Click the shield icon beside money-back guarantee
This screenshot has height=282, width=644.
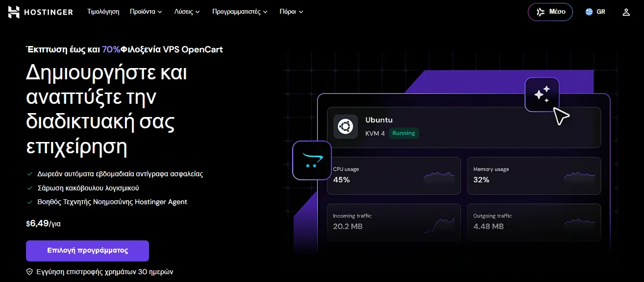coord(29,272)
